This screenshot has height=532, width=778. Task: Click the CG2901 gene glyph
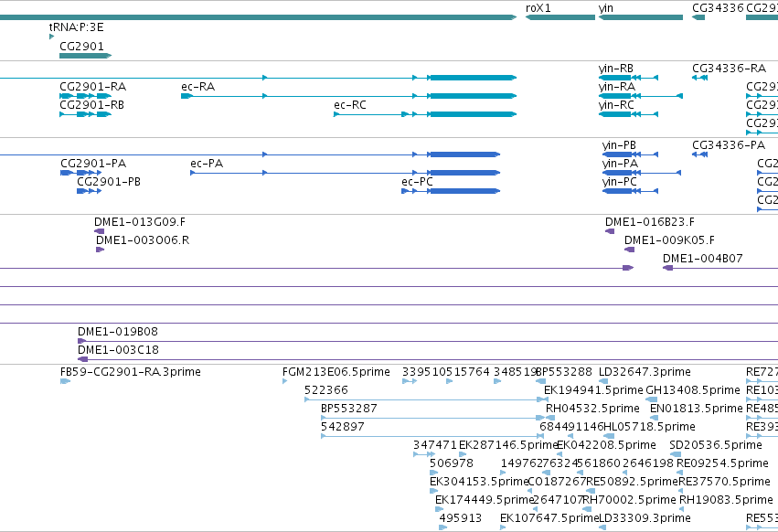click(x=85, y=56)
